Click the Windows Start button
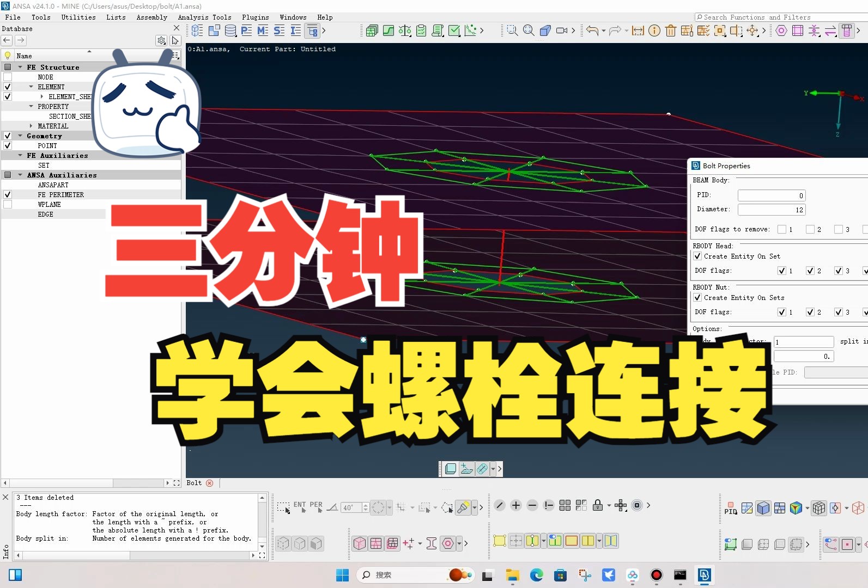Screen dimensions: 868x588 (x=342, y=575)
